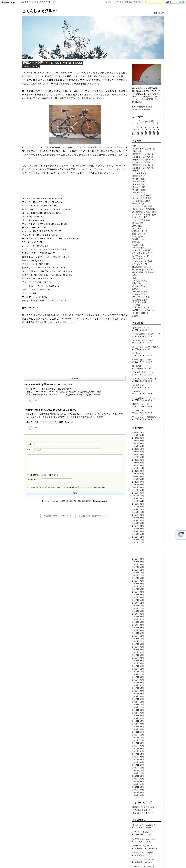Open category ドイツ語
Image resolution: width=186 pixels, height=868 pixels.
(x=136, y=305)
